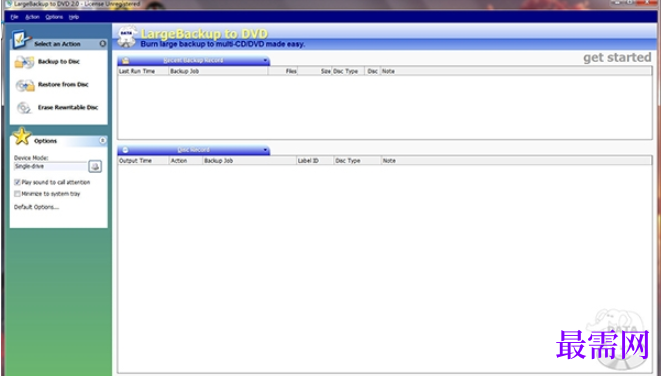Click the Disc Record header icon
Viewport: 668px width, 376px height.
click(x=125, y=150)
